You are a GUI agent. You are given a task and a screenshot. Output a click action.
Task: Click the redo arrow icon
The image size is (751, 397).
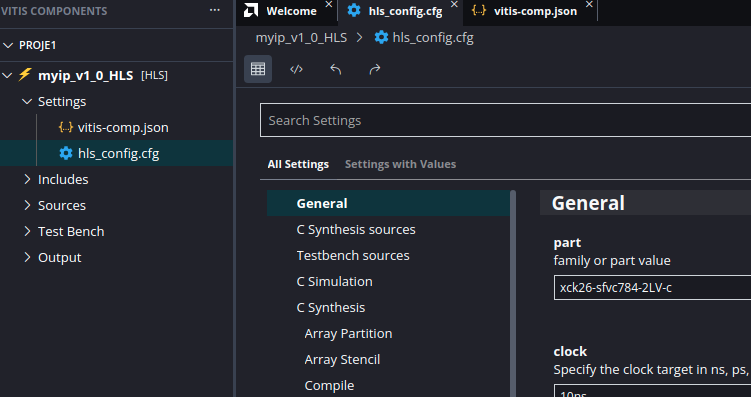(x=375, y=69)
